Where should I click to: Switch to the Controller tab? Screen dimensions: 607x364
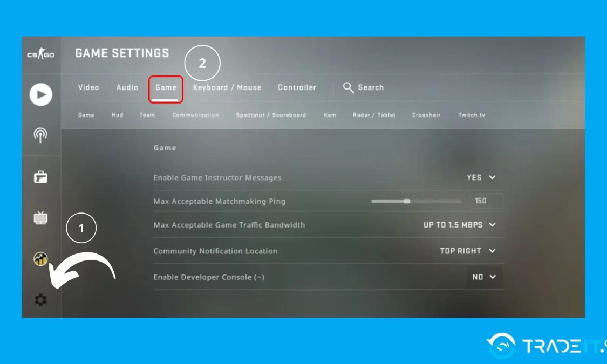tap(297, 87)
